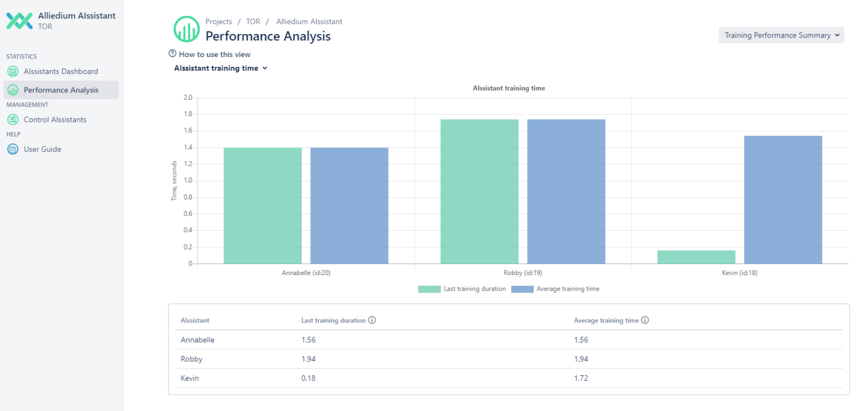Click the Alssistants Dashboard sidebar icon
Image resolution: width=868 pixels, height=411 pixels.
[x=13, y=72]
